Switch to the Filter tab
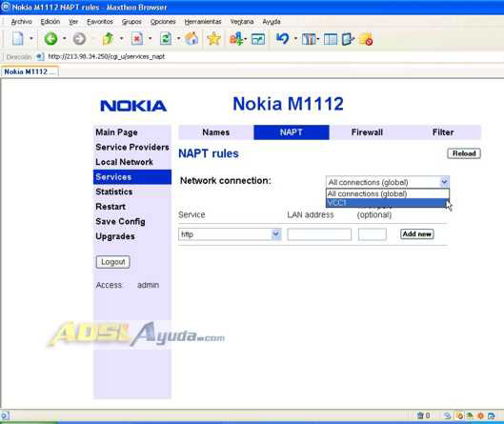The image size is (504, 424). 443,132
